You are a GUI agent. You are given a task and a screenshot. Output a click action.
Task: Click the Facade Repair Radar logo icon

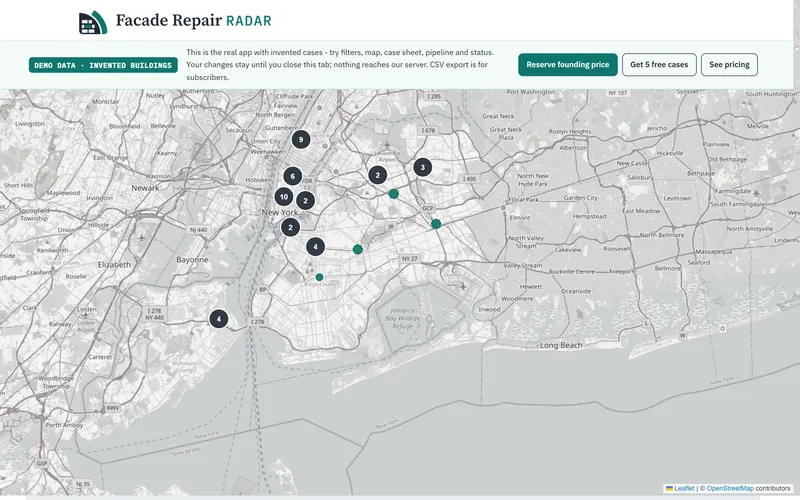(93, 22)
